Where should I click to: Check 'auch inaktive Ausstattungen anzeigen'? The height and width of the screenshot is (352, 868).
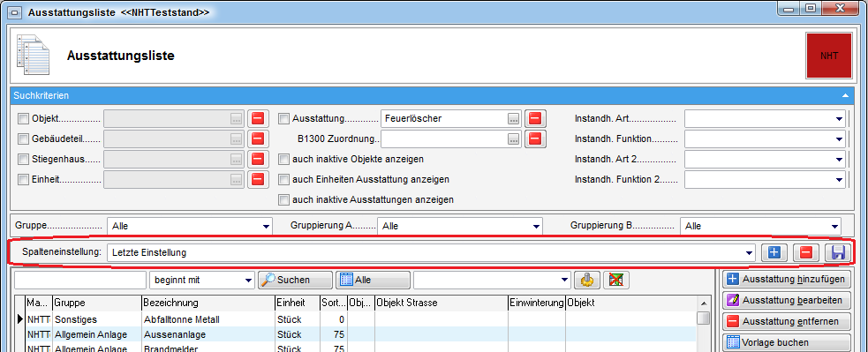pos(283,199)
